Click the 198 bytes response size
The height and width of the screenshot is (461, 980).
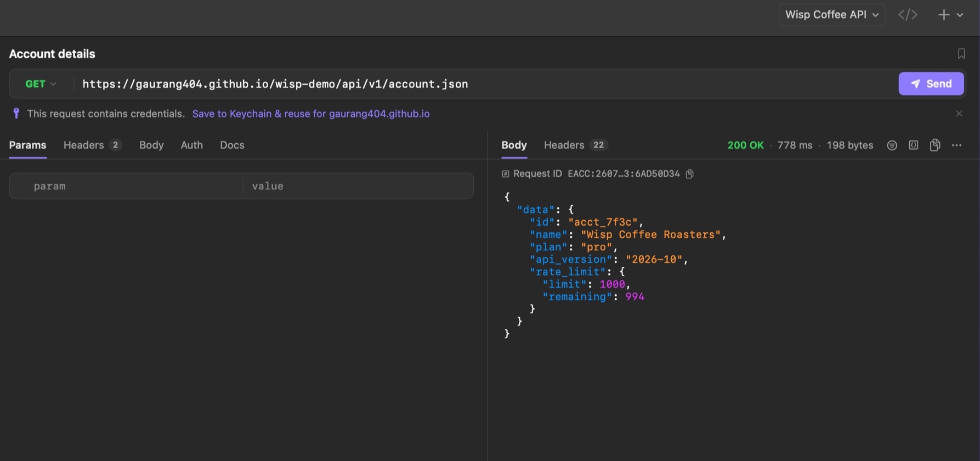pos(849,145)
